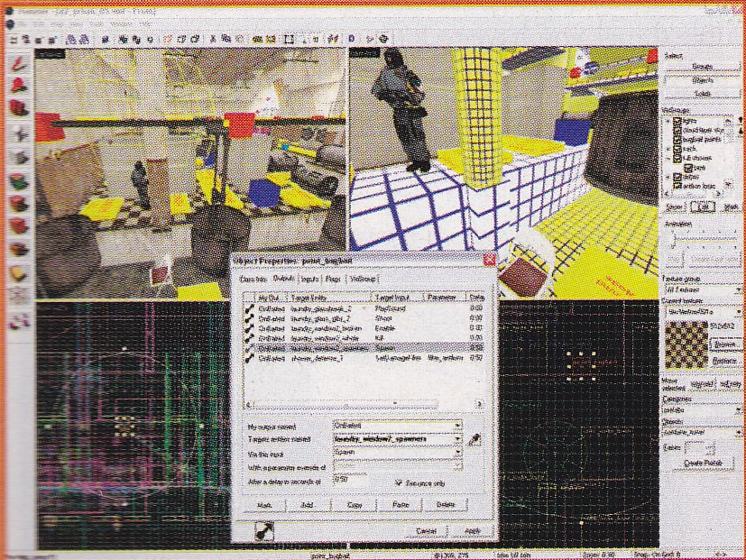Click the Edit Cordon Bounds icon
This screenshot has height=560, width=746.
click(271, 40)
